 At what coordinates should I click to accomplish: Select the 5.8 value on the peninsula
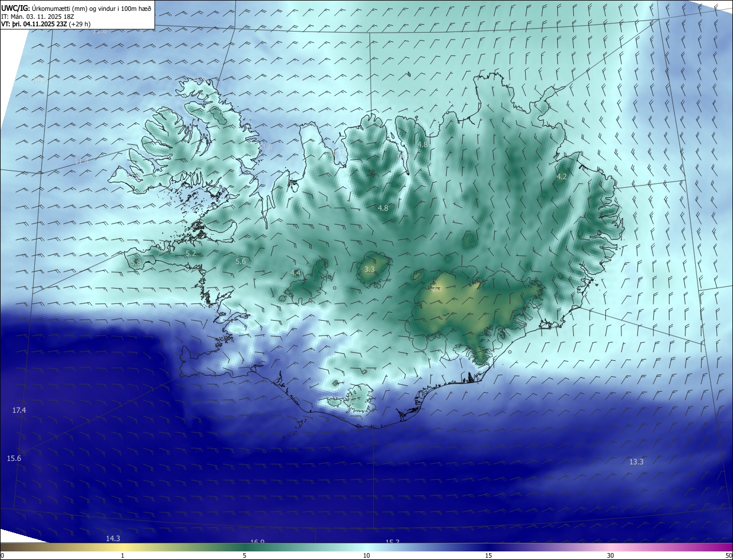pos(136,262)
